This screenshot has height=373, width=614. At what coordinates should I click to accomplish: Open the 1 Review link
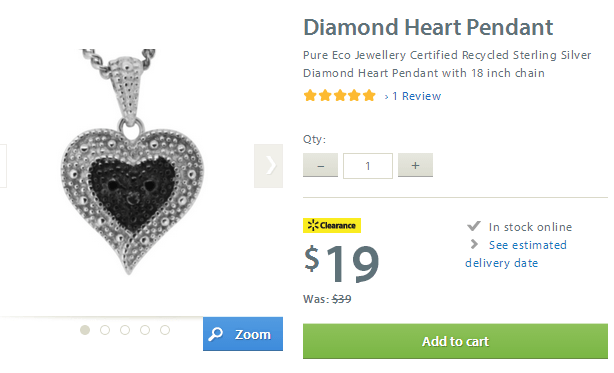pyautogui.click(x=416, y=96)
